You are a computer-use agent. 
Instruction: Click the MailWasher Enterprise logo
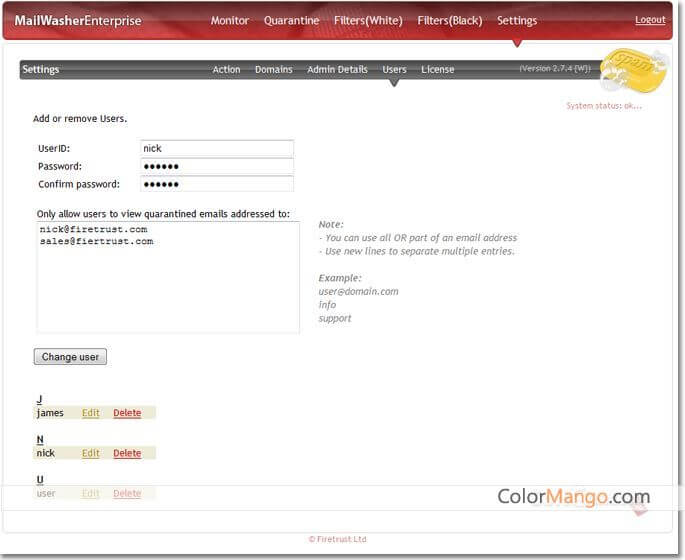(x=78, y=21)
